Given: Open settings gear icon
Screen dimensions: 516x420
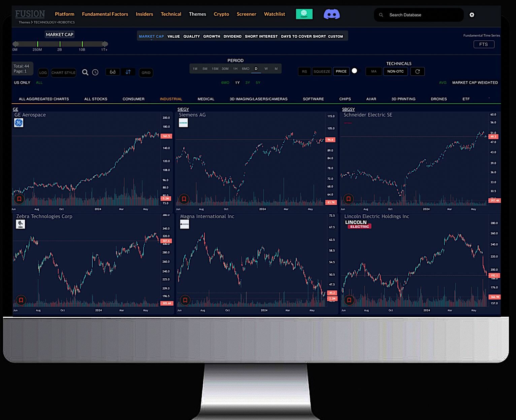Looking at the screenshot, I should point(472,15).
